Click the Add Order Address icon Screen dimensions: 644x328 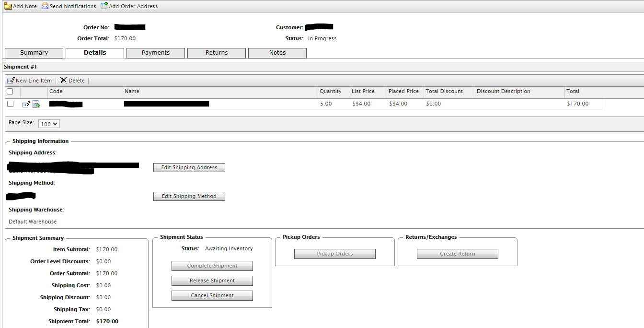point(104,6)
